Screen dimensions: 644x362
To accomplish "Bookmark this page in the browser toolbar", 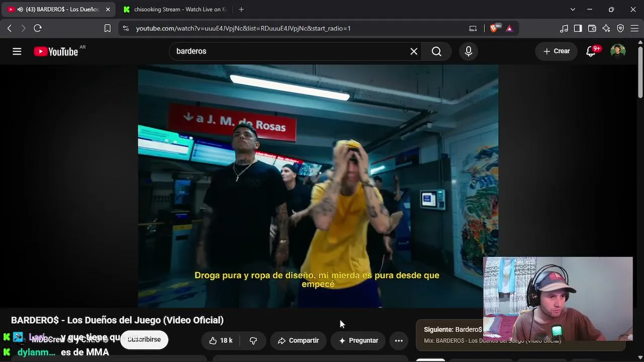I will (107, 28).
